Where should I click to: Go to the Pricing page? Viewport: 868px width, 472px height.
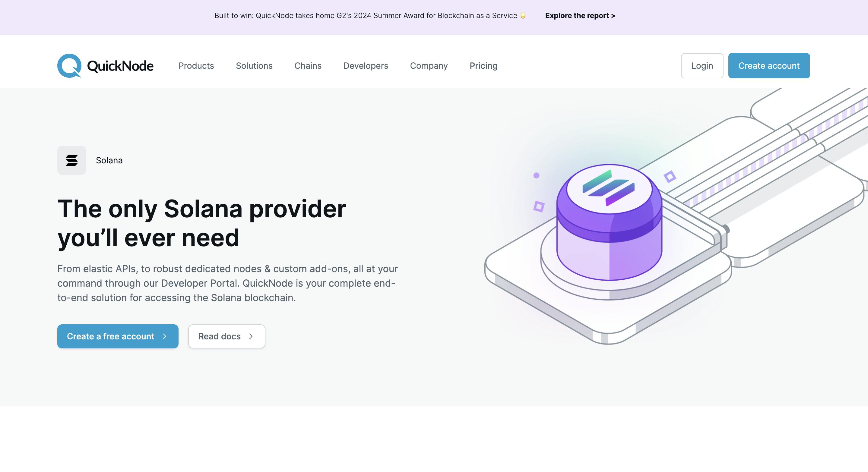pos(483,66)
